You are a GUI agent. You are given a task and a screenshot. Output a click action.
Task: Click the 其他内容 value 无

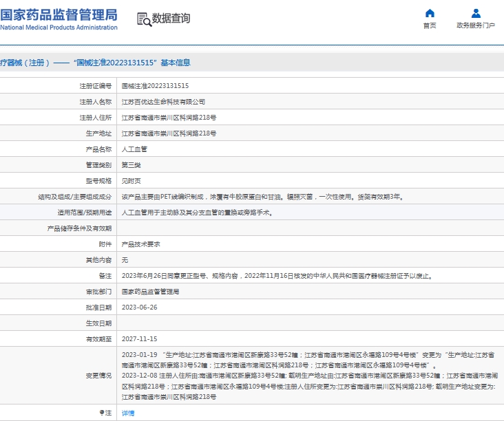pyautogui.click(x=125, y=260)
